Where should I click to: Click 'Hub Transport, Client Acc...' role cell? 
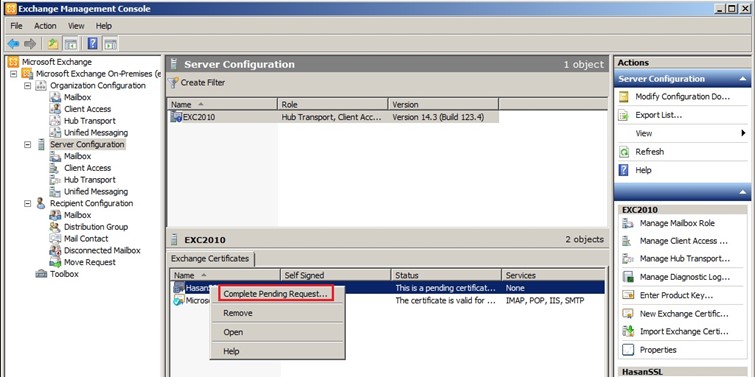click(332, 117)
